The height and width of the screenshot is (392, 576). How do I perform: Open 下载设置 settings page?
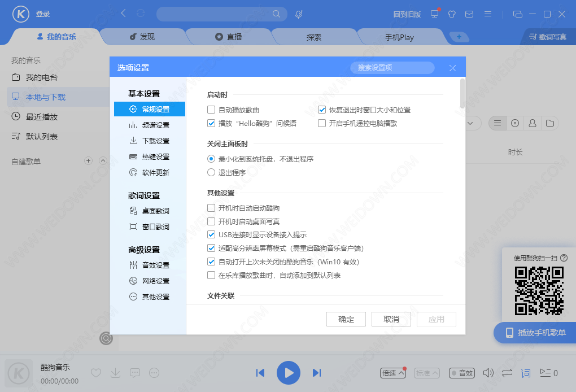(x=150, y=141)
